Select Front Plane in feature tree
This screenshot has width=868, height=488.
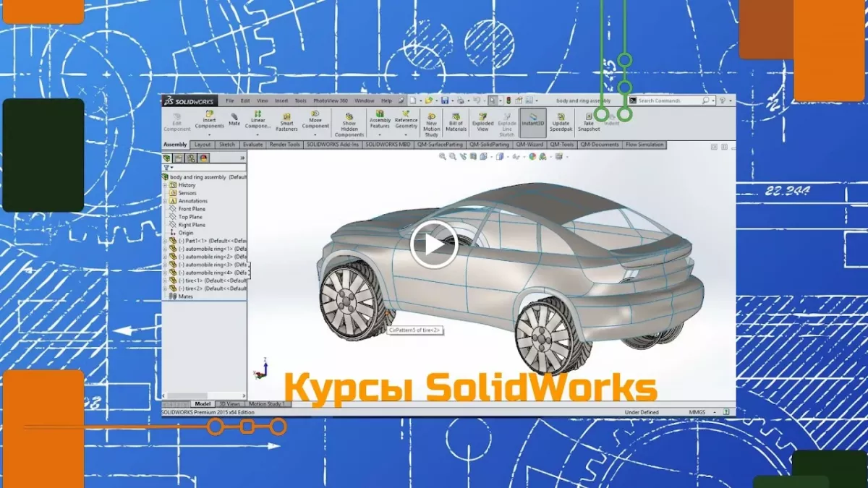pos(190,209)
